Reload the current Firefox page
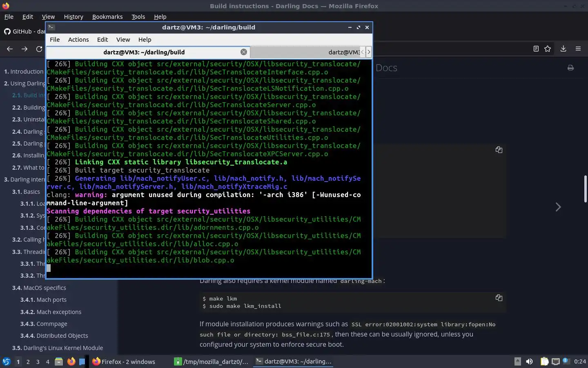The width and height of the screenshot is (588, 368). tap(39, 49)
